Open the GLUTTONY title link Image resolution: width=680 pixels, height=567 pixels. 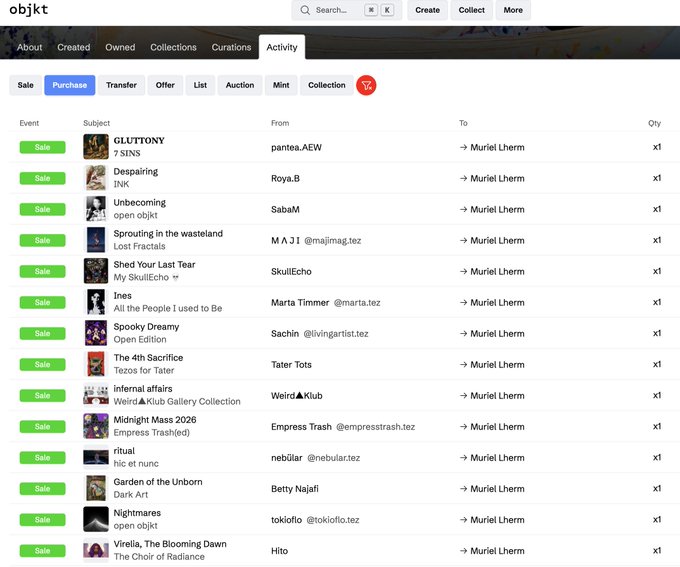click(x=139, y=141)
